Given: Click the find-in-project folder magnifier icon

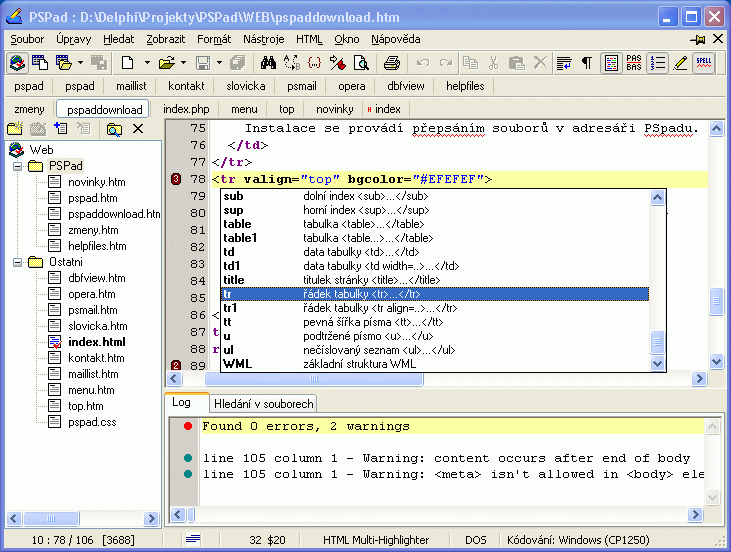Looking at the screenshot, I should point(114,129).
